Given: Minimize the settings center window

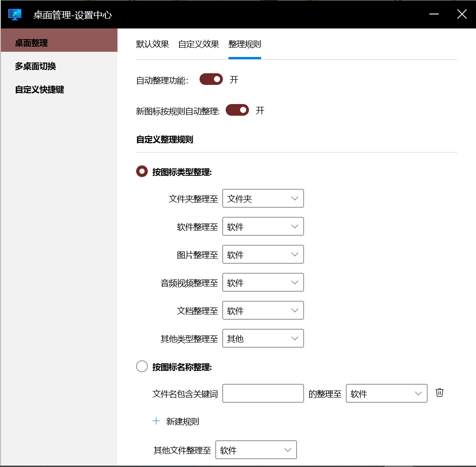Looking at the screenshot, I should click(434, 14).
